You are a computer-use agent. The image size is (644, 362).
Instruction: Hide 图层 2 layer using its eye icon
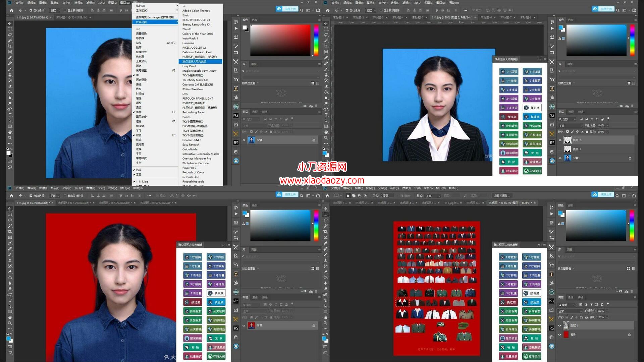click(x=560, y=140)
